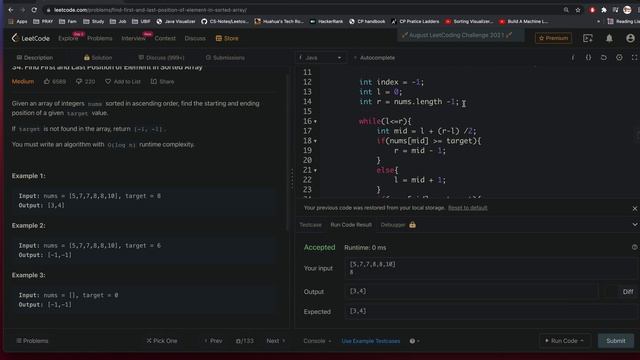640x360 pixels.
Task: Click Use Example Testcases link
Action: point(371,341)
